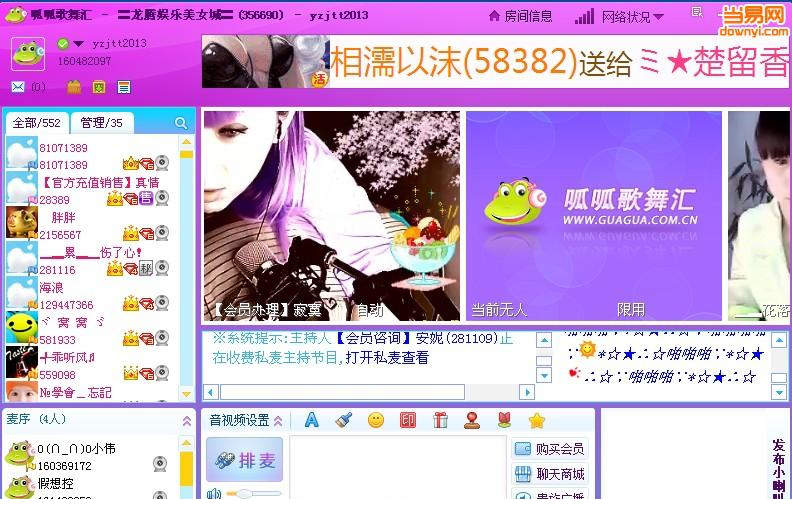Click the green online status icon
Screen dimensions: 792x518
(x=63, y=44)
